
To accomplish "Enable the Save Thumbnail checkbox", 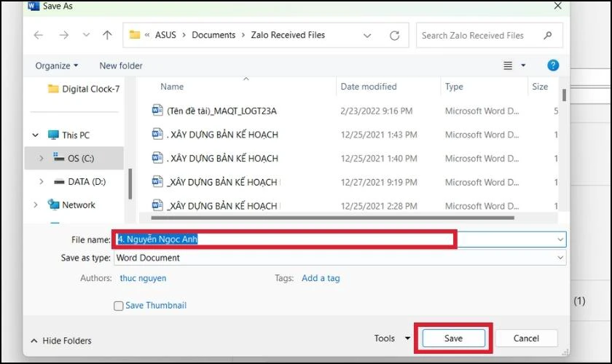I will click(118, 306).
